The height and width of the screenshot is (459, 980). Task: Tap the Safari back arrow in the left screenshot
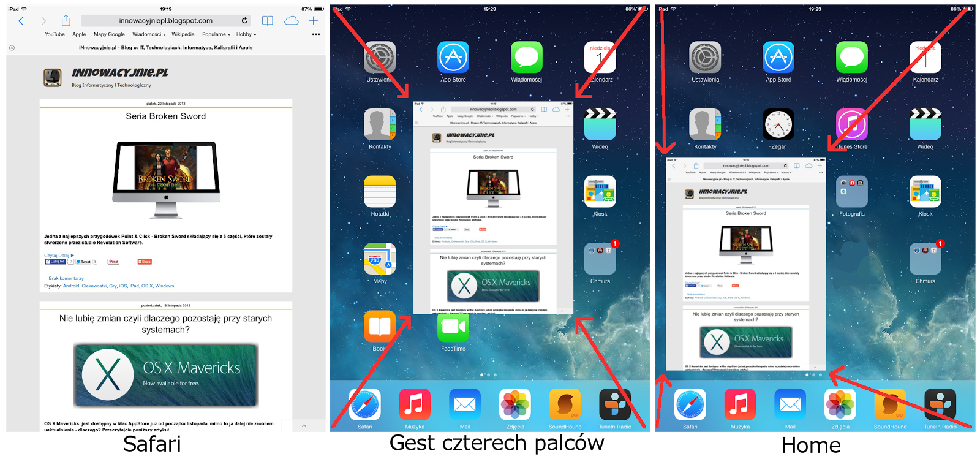pyautogui.click(x=21, y=21)
